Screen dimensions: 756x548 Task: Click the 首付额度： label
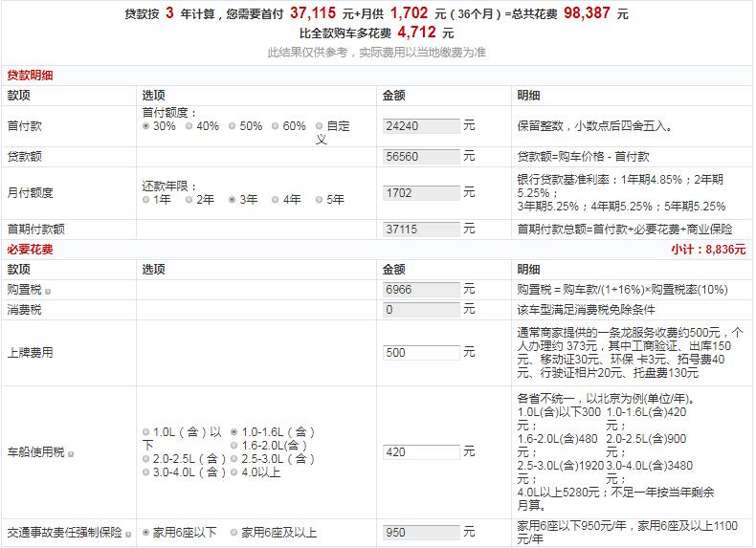coord(169,113)
